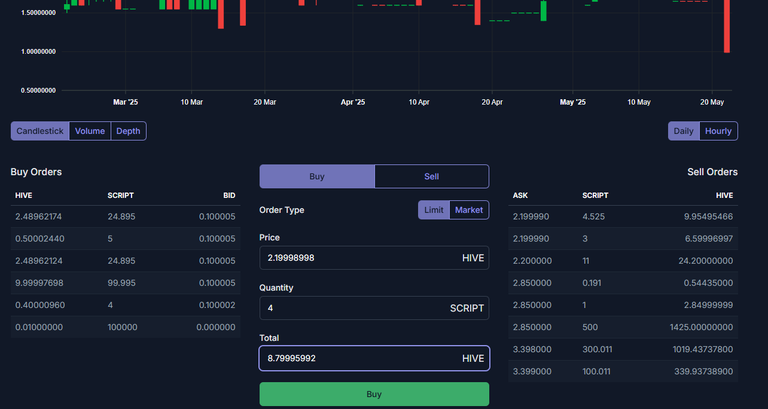Screen dimensions: 768x409
Task: Select buy order with HIVE 0.40000960
Action: click(x=125, y=305)
